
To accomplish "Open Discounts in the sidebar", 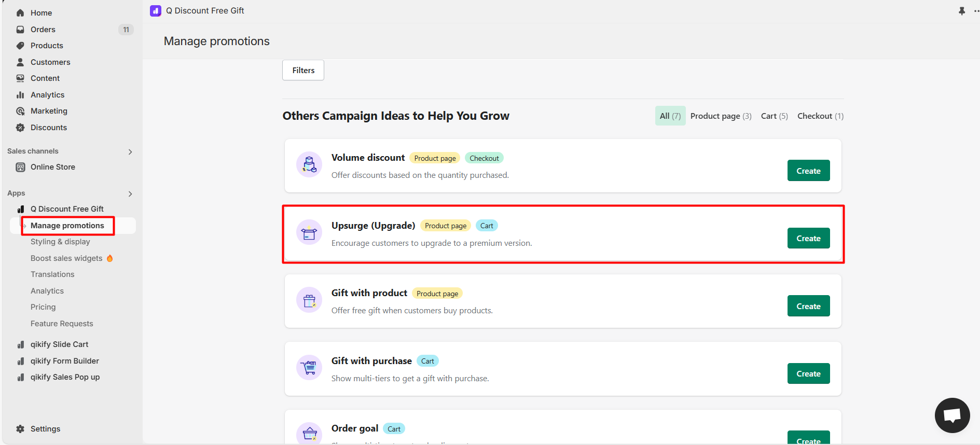I will [x=49, y=128].
